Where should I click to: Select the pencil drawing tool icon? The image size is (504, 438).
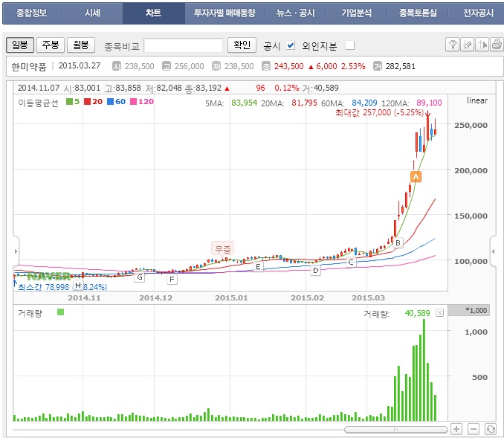pos(467,45)
